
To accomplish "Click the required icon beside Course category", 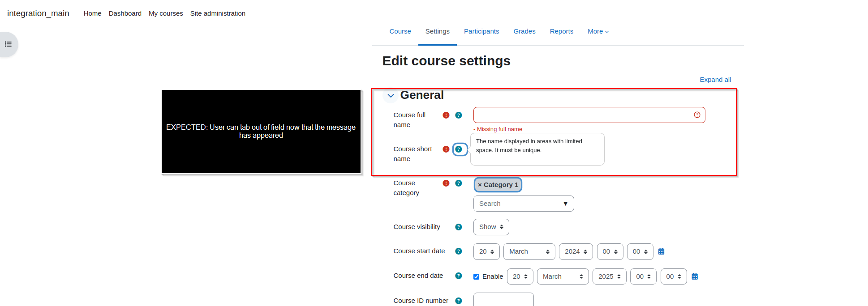I will (446, 183).
